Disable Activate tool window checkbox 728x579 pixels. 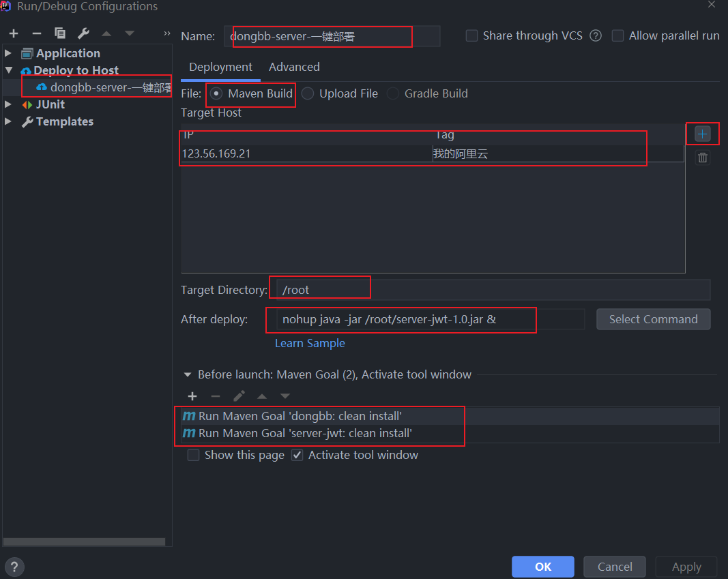[297, 455]
